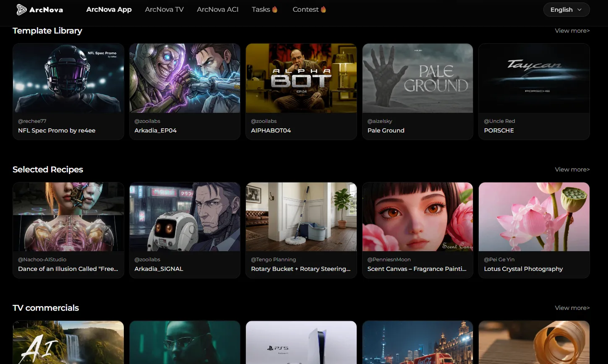
Task: View more of the Template Library
Action: (x=572, y=31)
